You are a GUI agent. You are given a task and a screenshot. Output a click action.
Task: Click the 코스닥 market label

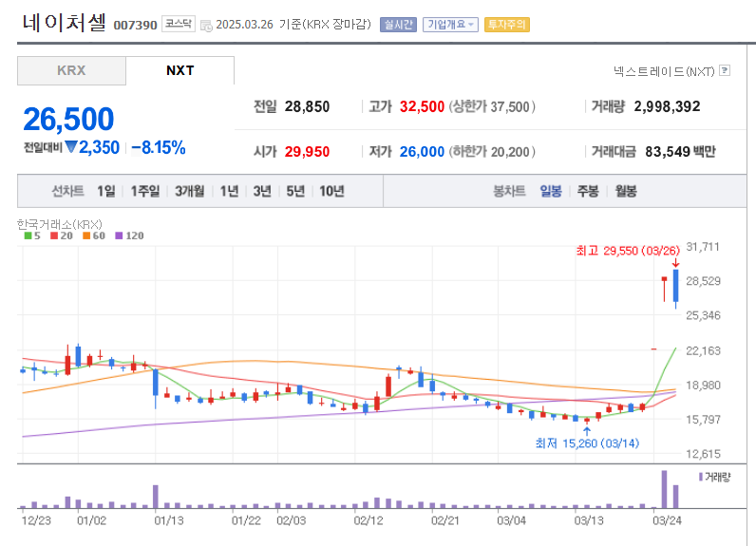179,24
